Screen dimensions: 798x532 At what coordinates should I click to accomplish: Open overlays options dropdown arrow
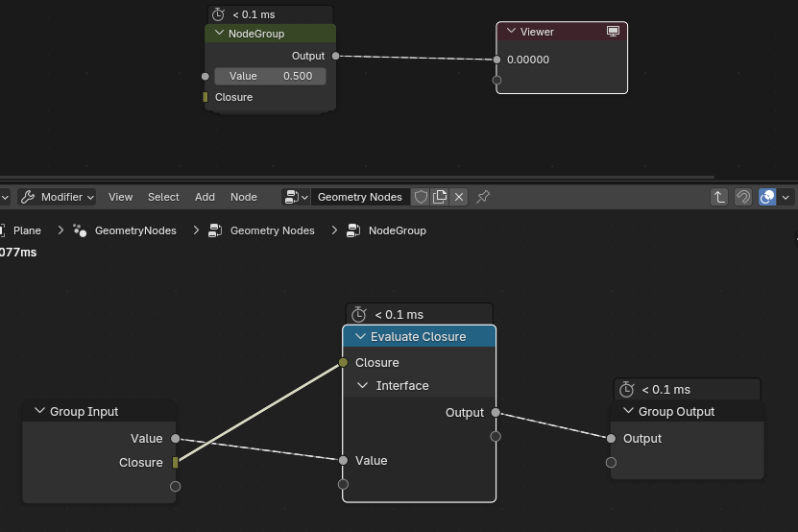[786, 197]
